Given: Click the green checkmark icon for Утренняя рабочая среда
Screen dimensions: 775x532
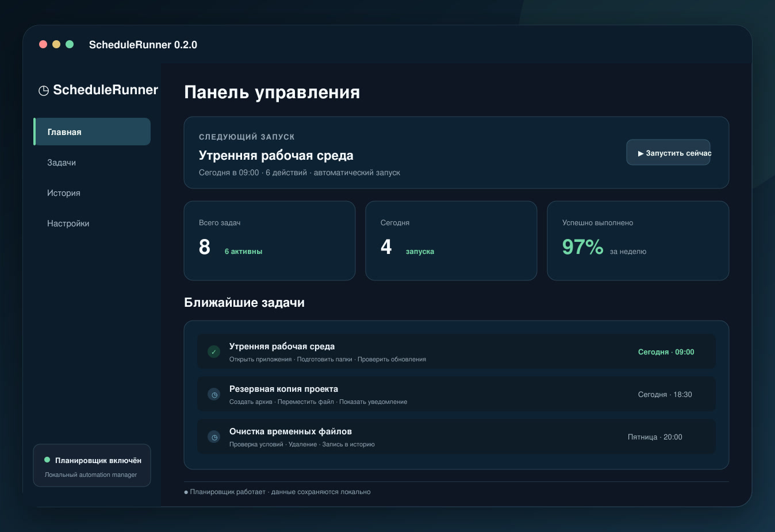Looking at the screenshot, I should coord(214,352).
